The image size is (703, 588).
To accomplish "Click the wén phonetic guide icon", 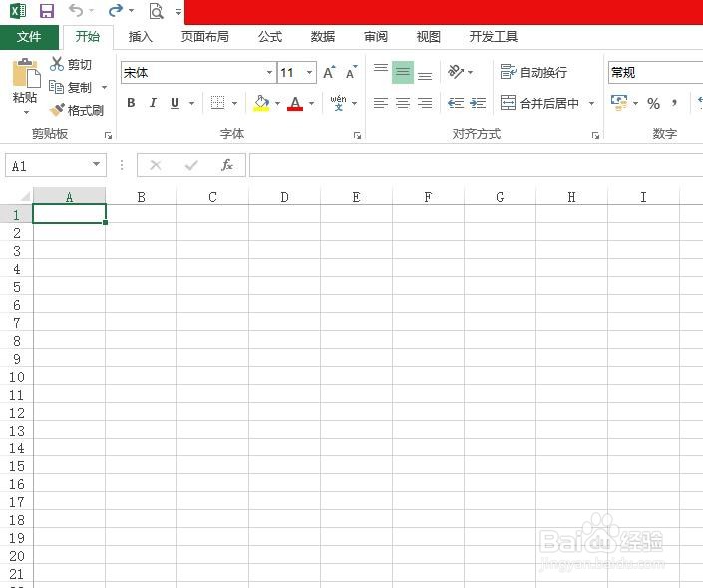I will (x=338, y=103).
